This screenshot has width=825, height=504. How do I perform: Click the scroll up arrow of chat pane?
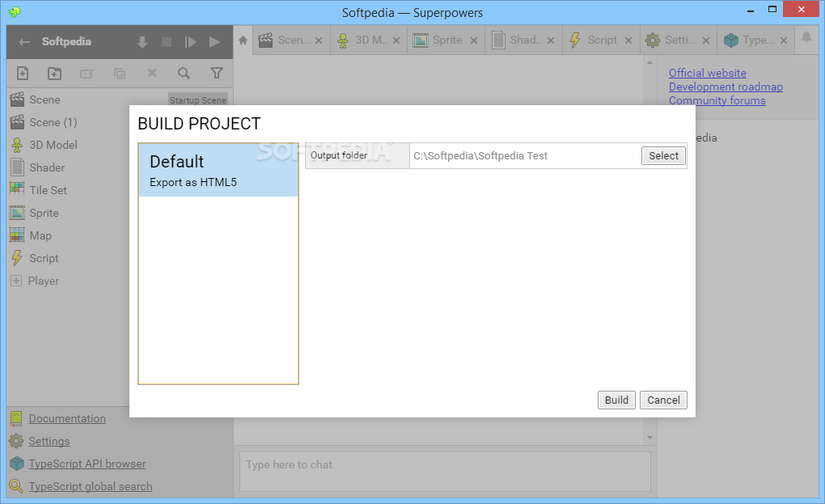pos(649,62)
